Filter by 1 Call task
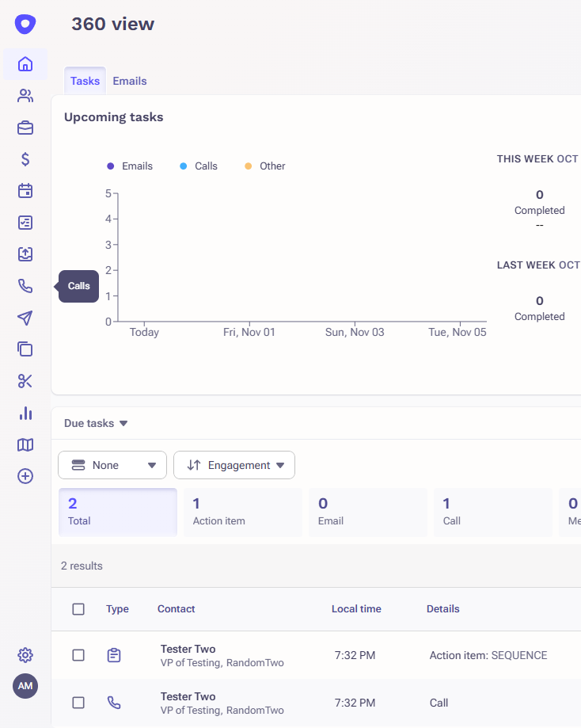This screenshot has width=581, height=728. click(493, 512)
